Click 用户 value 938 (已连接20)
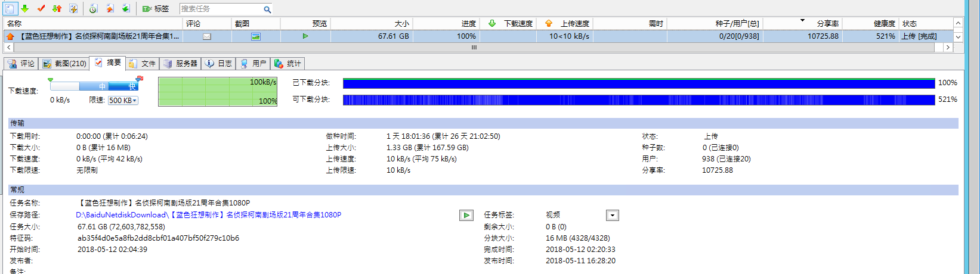Image resolution: width=980 pixels, height=274 pixels. [x=727, y=159]
